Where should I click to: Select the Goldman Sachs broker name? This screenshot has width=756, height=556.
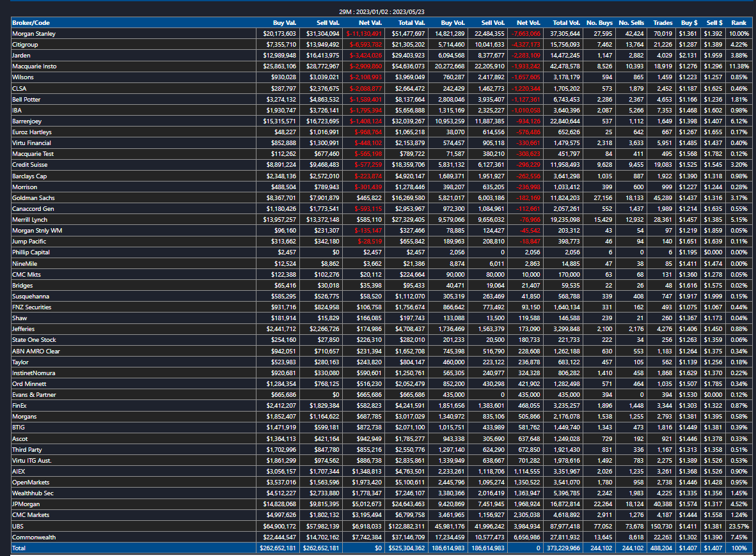33,198
